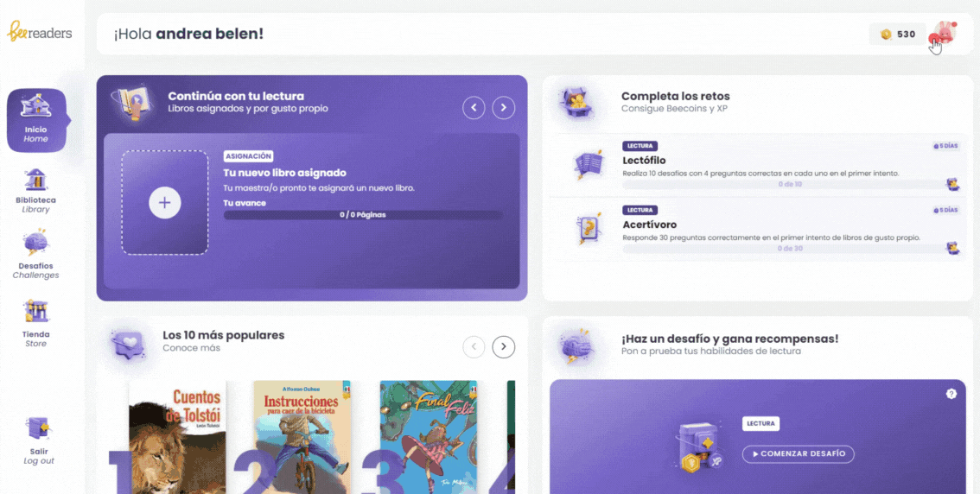Show the next book in Continúa con tu lectura
980x494 pixels.
point(504,107)
